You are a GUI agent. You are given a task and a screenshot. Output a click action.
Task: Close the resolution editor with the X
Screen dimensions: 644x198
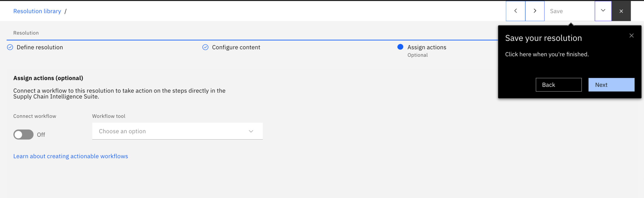coord(621,11)
